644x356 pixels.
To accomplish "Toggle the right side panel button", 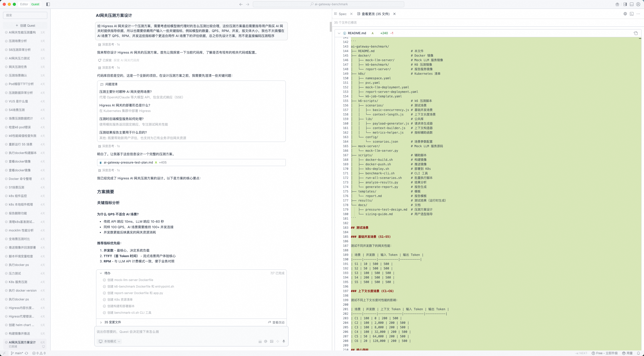I will 625,4.
